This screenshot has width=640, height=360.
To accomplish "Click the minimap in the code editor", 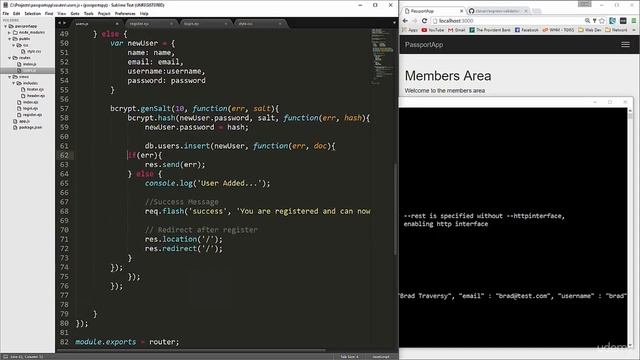I will tap(381, 56).
